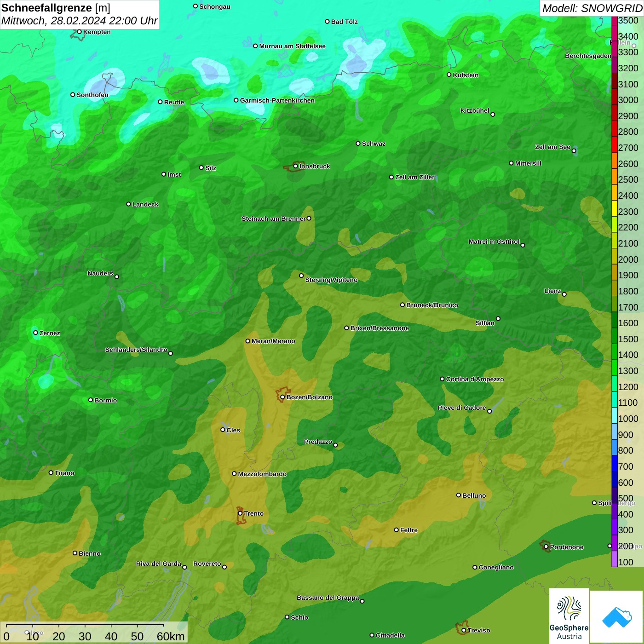Click the Sterzing/Vipiteno label
This screenshot has width=644, height=644.
[x=331, y=280]
